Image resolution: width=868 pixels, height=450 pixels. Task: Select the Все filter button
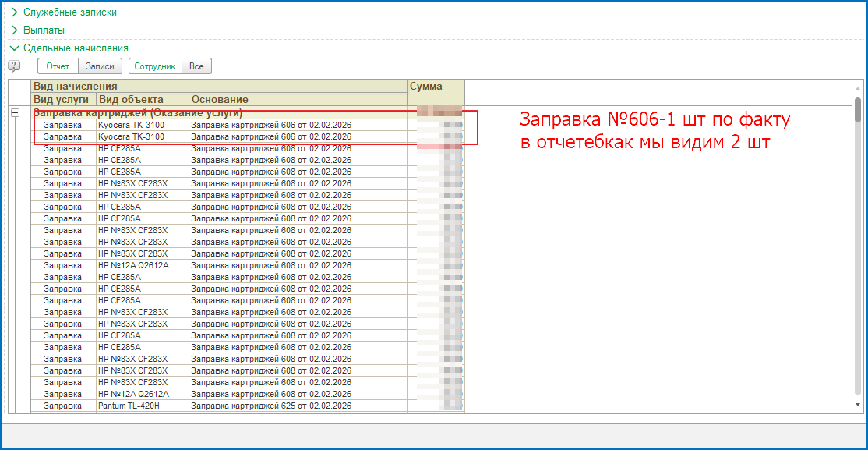pos(196,66)
